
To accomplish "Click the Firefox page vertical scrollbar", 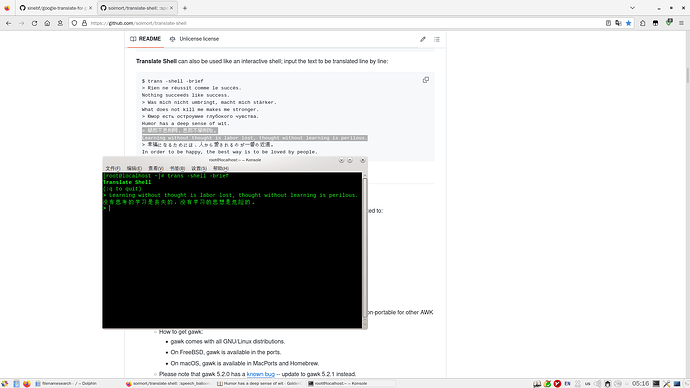I will point(687,205).
